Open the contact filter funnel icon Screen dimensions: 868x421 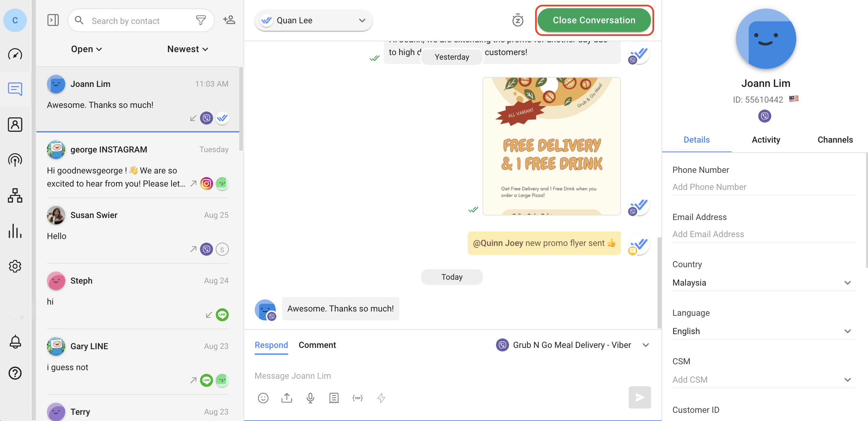point(201,21)
